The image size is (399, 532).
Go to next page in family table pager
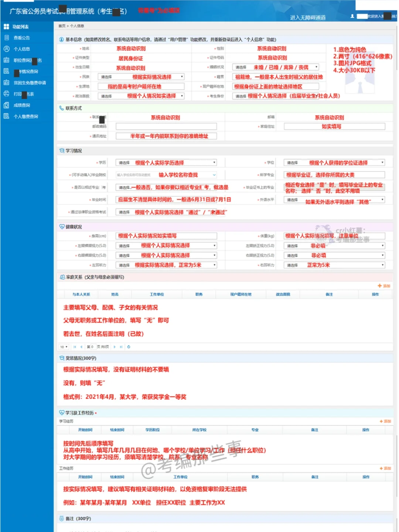coord(115,347)
